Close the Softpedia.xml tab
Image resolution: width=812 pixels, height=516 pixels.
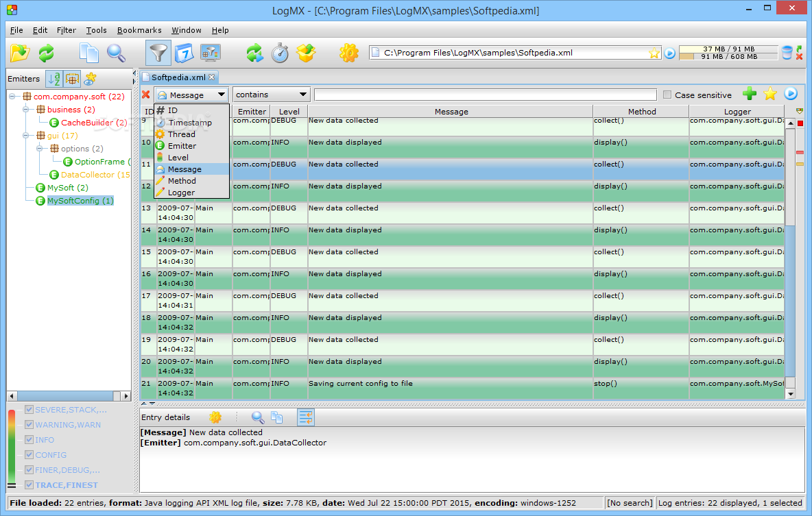click(211, 77)
